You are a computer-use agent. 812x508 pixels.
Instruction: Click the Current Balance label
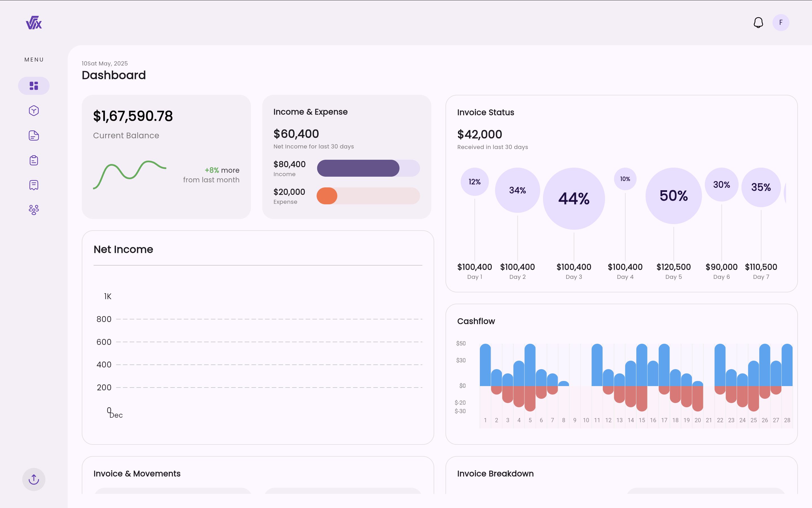pyautogui.click(x=126, y=135)
